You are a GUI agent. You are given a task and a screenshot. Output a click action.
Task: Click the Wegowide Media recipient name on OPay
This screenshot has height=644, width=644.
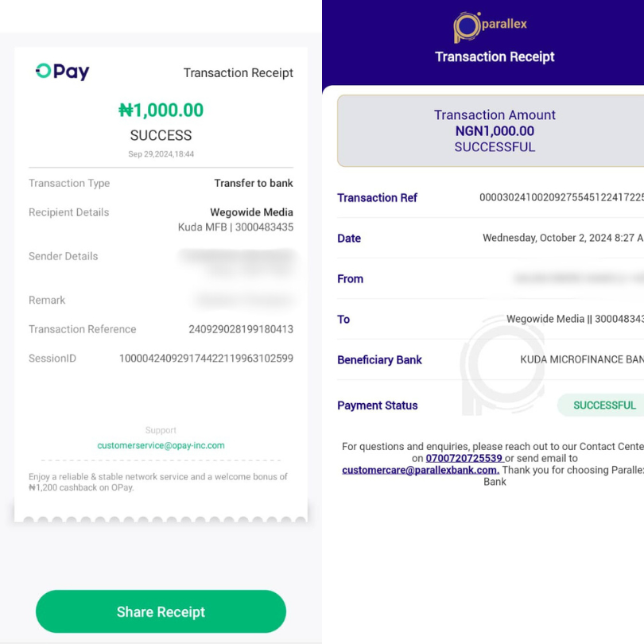(251, 212)
